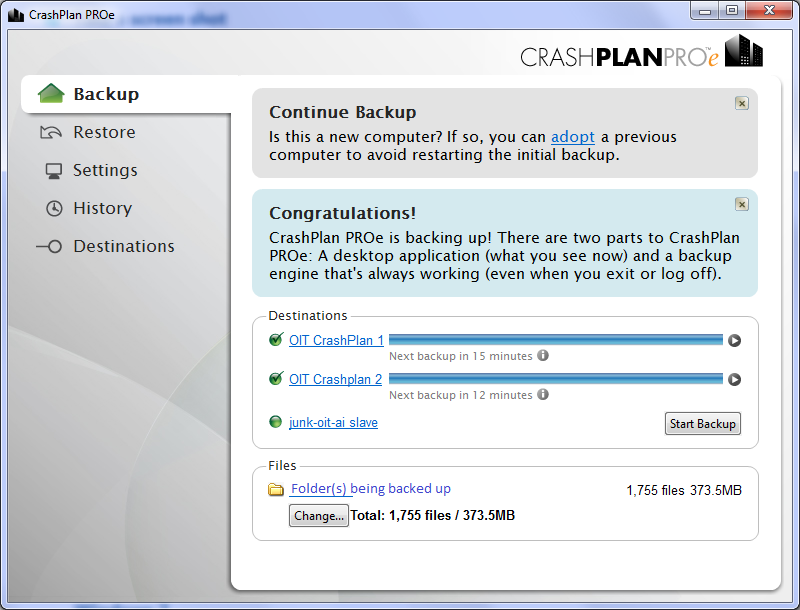Image resolution: width=800 pixels, height=610 pixels.
Task: Open the OIT CrashPlan 1 destination link
Action: (x=336, y=340)
